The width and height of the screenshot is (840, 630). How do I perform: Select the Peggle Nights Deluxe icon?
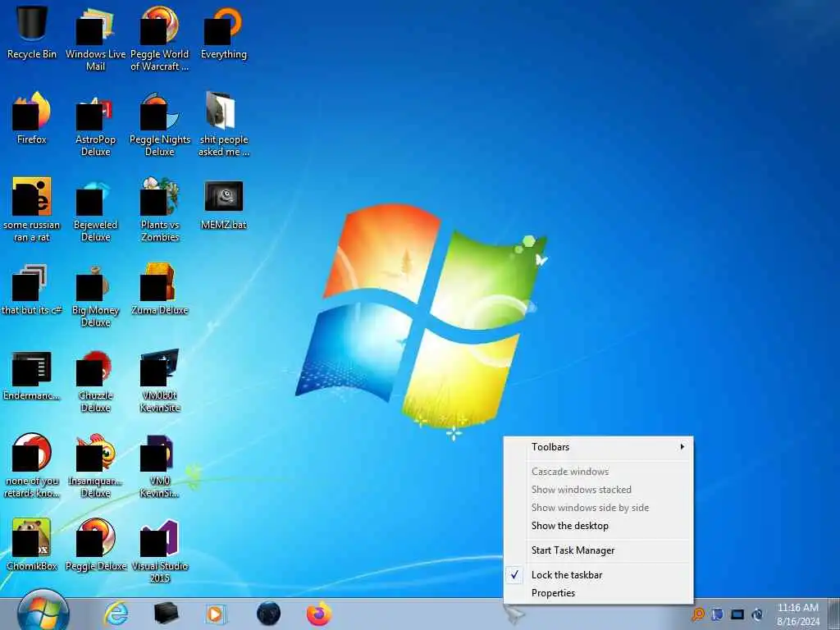(x=160, y=123)
